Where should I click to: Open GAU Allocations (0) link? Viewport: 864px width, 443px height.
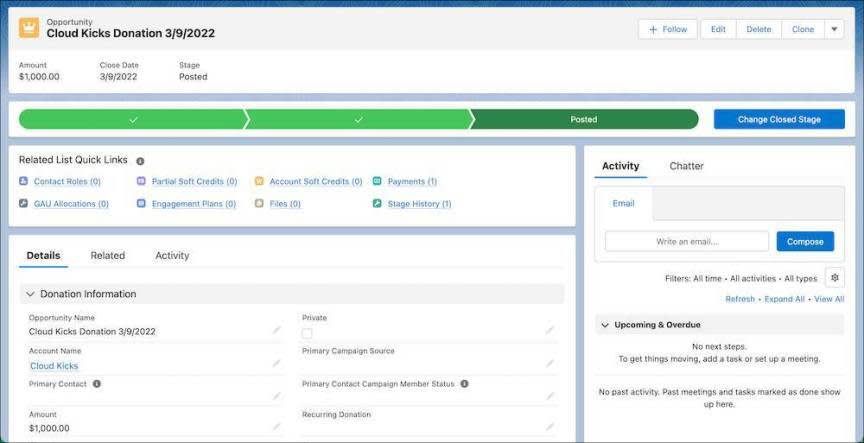(71, 203)
